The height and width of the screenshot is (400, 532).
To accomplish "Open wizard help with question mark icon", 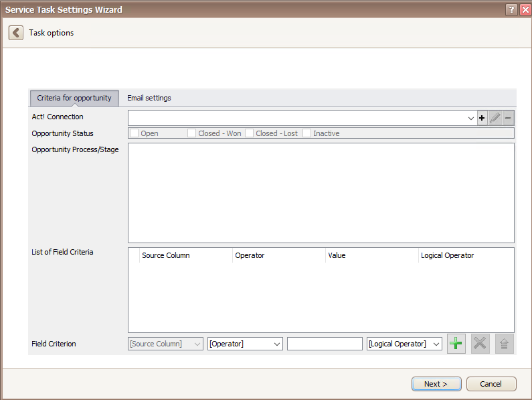I will coord(511,10).
